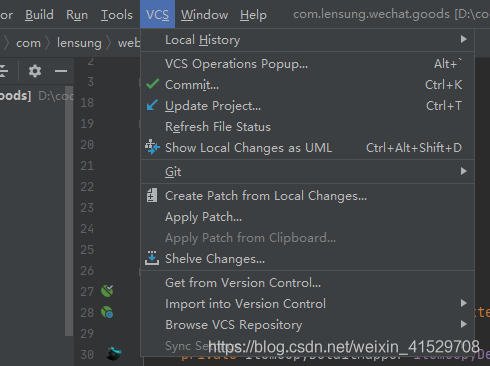
Task: Click the bean gutter icon on line 30
Action: pos(114,353)
